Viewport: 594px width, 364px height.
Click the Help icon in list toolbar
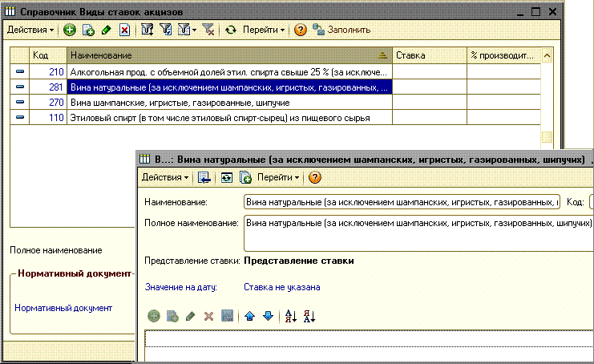click(x=300, y=30)
